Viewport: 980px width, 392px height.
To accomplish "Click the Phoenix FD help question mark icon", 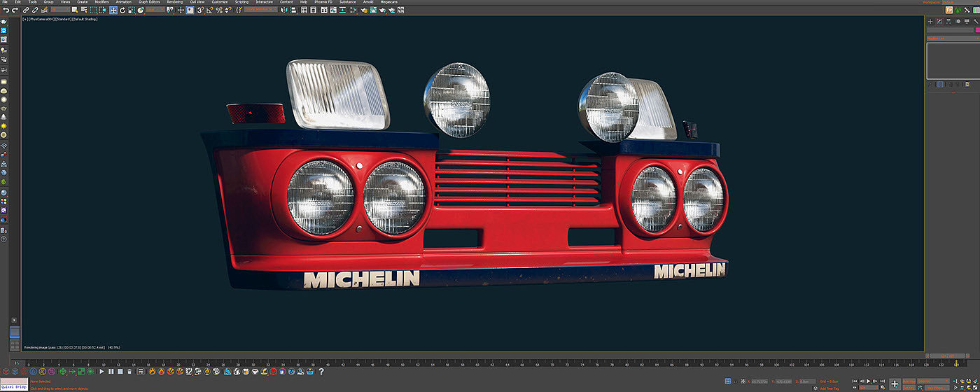I will [x=321, y=372].
